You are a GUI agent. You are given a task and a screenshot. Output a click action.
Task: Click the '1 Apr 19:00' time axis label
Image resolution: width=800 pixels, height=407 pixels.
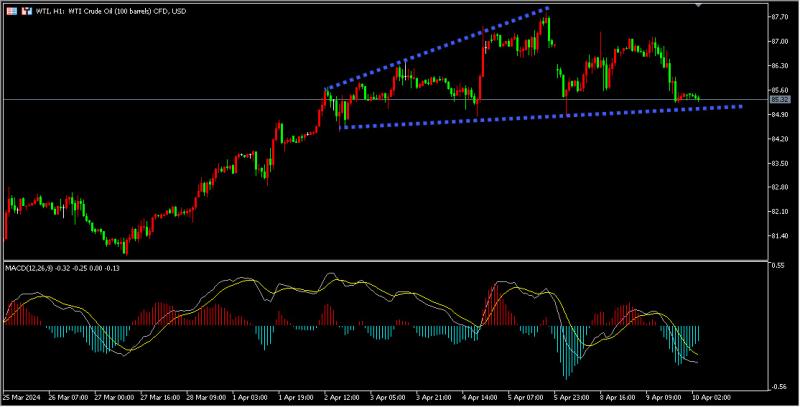click(295, 397)
